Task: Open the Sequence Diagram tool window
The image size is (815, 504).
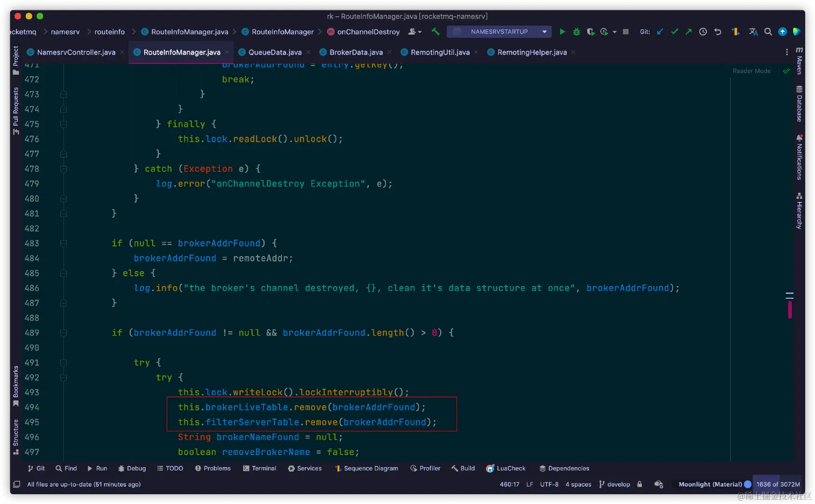Action: click(366, 469)
